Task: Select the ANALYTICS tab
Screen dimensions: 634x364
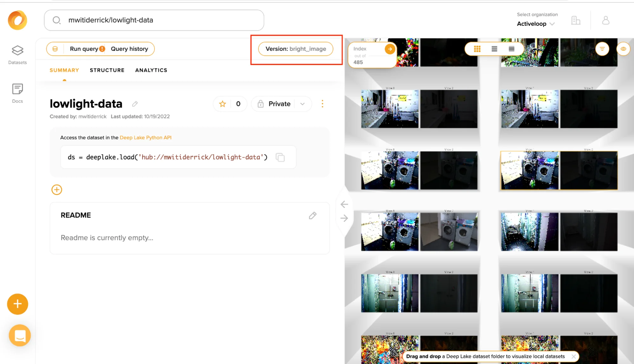Action: click(x=151, y=70)
